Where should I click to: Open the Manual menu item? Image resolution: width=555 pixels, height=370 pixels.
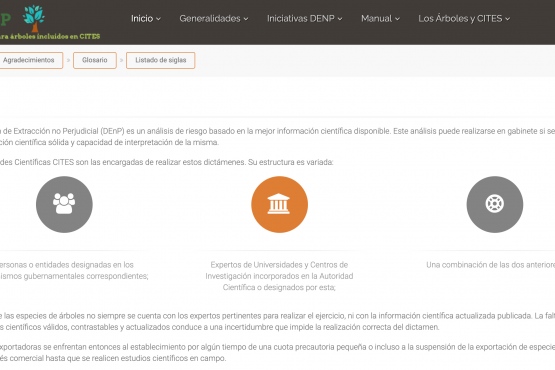point(376,18)
